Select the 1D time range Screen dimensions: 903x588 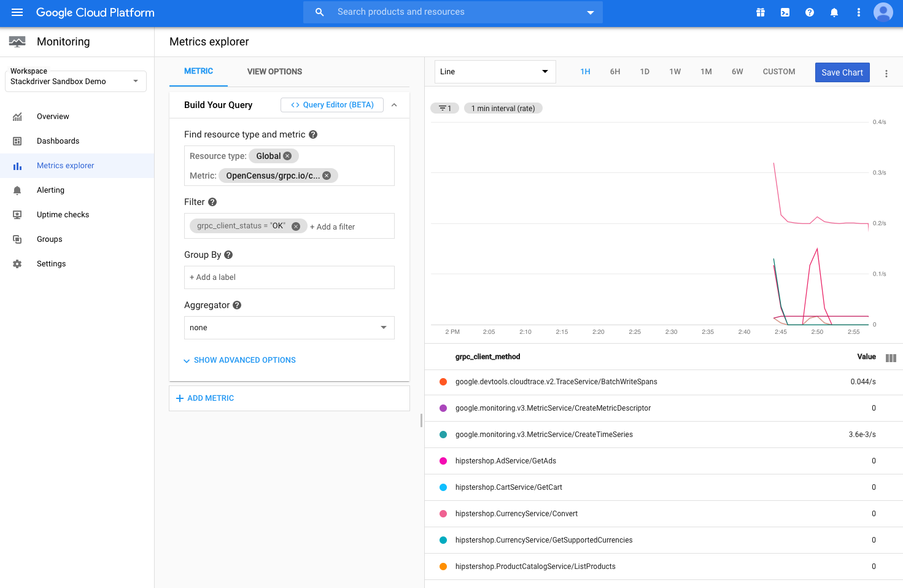coord(645,72)
